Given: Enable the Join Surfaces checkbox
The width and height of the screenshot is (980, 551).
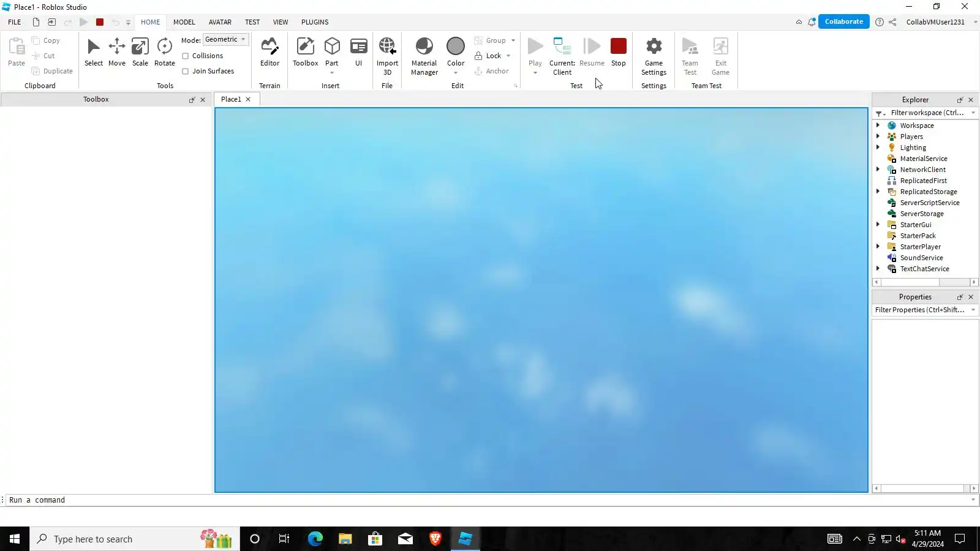Looking at the screenshot, I should (185, 71).
